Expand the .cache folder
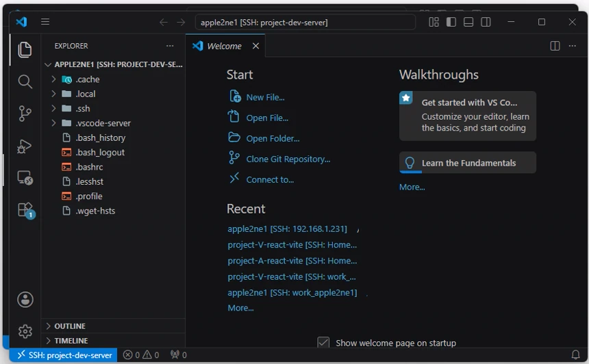The image size is (589, 364). click(x=114, y=79)
